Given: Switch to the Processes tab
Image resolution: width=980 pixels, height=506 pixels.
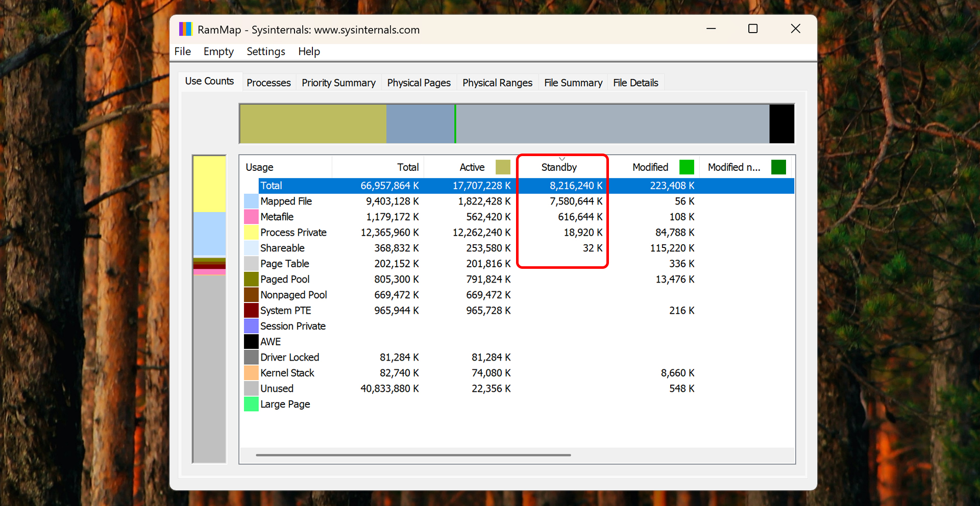Looking at the screenshot, I should pos(268,83).
